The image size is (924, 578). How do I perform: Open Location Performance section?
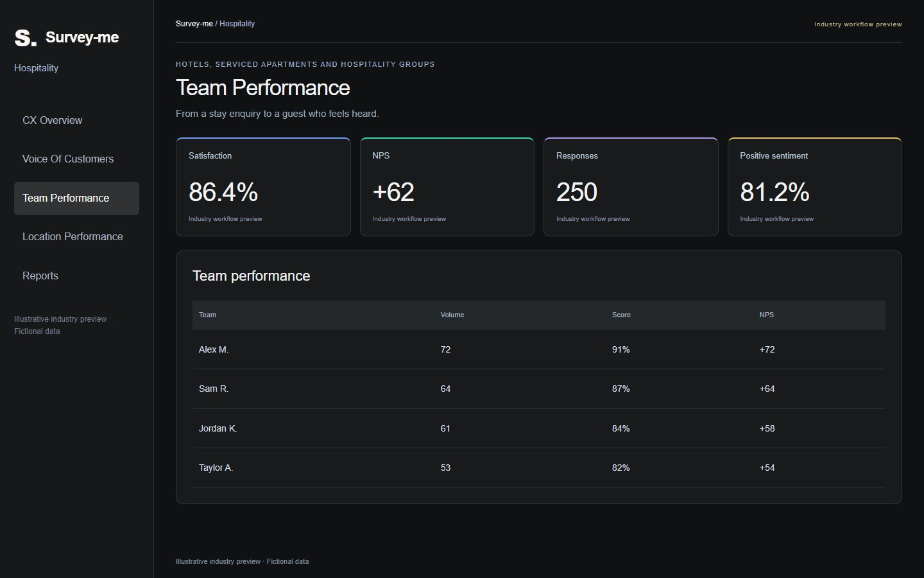76,237
